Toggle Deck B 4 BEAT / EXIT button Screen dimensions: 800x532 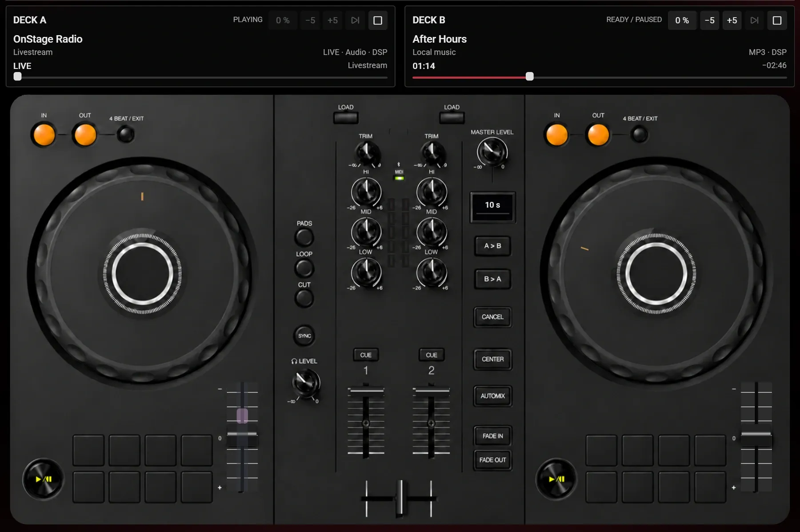639,134
